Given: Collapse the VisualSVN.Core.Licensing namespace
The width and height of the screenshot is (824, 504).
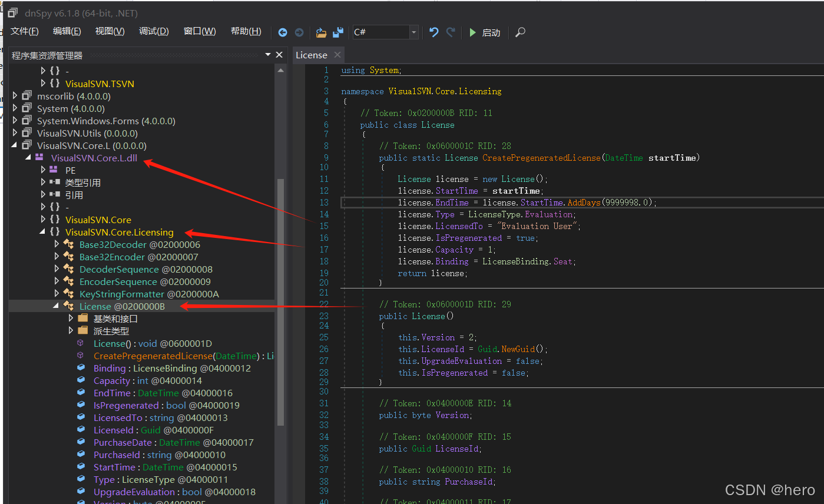Looking at the screenshot, I should click(x=43, y=232).
